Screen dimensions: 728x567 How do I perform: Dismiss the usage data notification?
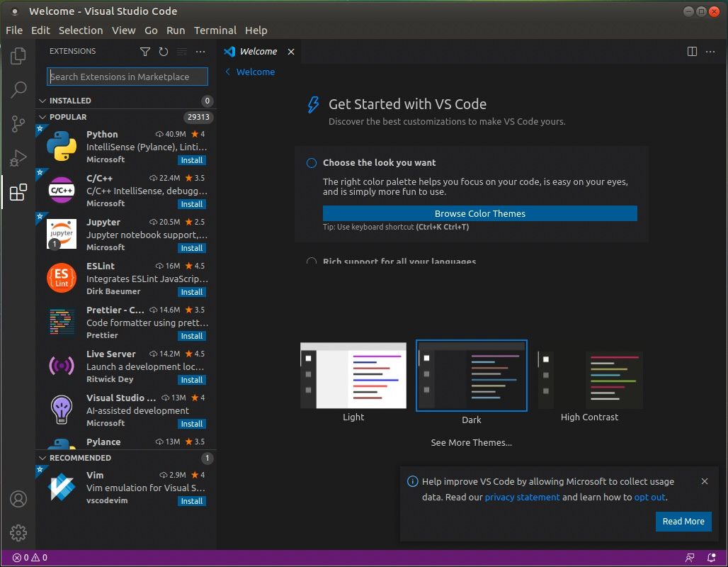click(705, 481)
